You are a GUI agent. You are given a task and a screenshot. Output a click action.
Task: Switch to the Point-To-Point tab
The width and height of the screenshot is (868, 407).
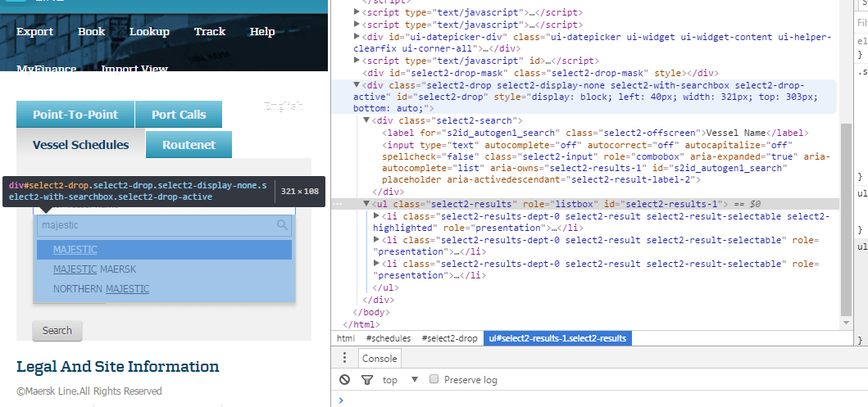[75, 115]
